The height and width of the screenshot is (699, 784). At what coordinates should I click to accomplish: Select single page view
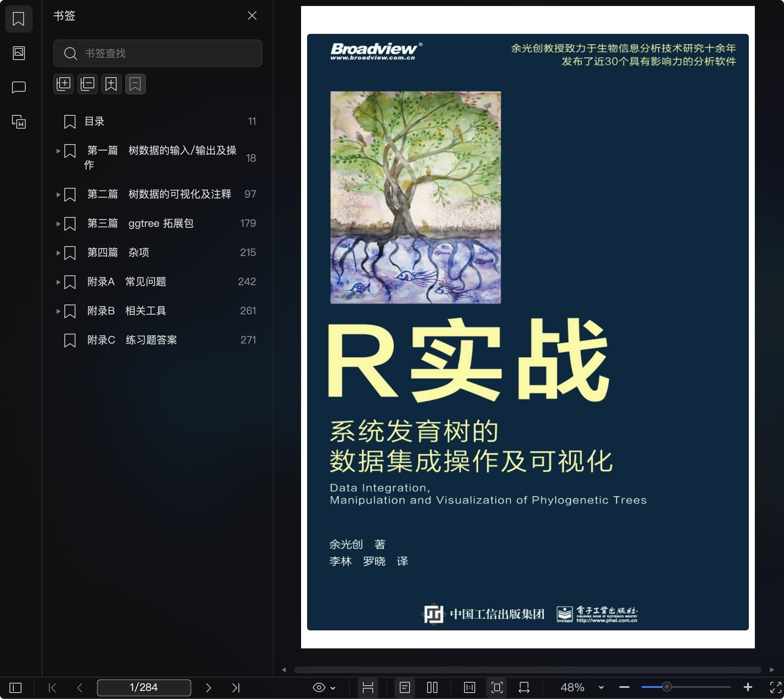(x=405, y=688)
